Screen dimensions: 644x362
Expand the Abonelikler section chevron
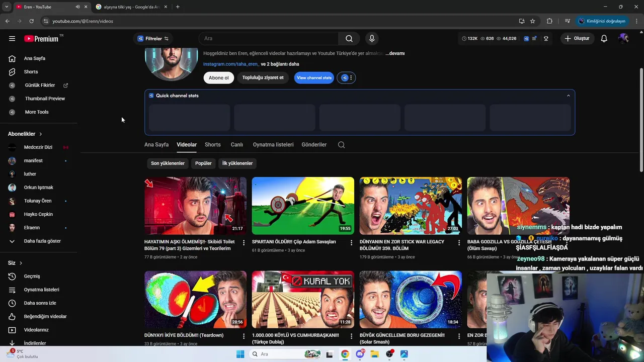[x=41, y=134]
